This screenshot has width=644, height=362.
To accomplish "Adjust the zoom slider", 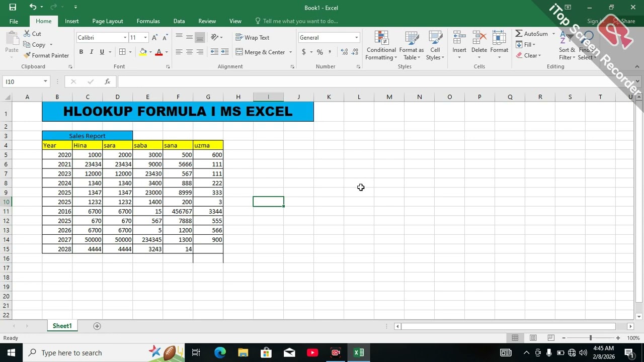I will [591, 338].
